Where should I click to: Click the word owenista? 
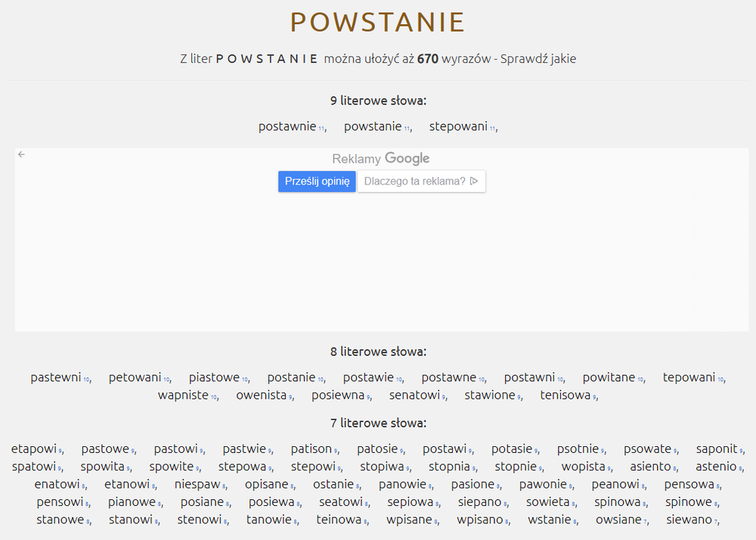261,395
